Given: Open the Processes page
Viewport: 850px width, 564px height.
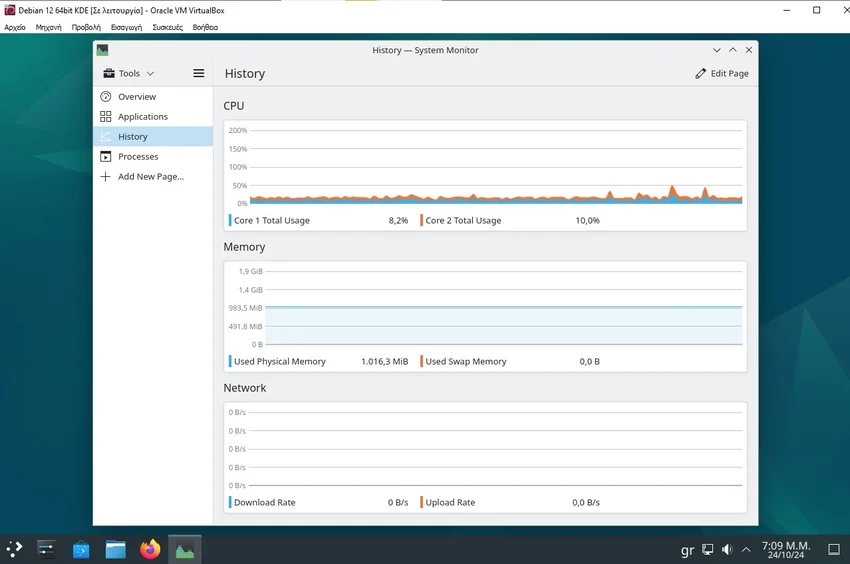Looking at the screenshot, I should coord(138,157).
